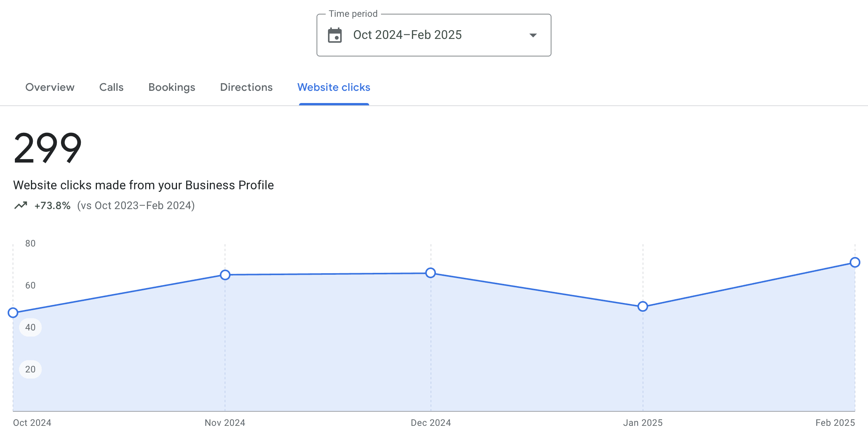Click the 299 total clicks number
Screen dimensions: 868x435
48,148
